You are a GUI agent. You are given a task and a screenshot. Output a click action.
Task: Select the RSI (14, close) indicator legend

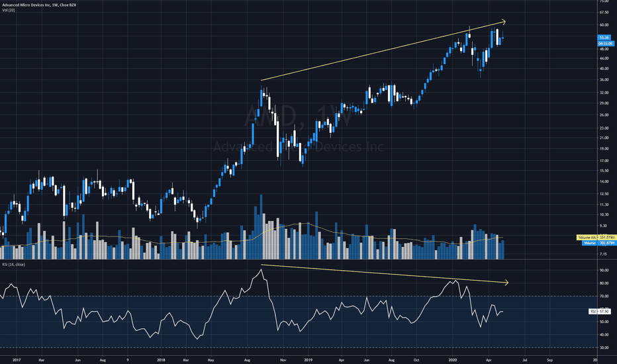tap(14, 265)
